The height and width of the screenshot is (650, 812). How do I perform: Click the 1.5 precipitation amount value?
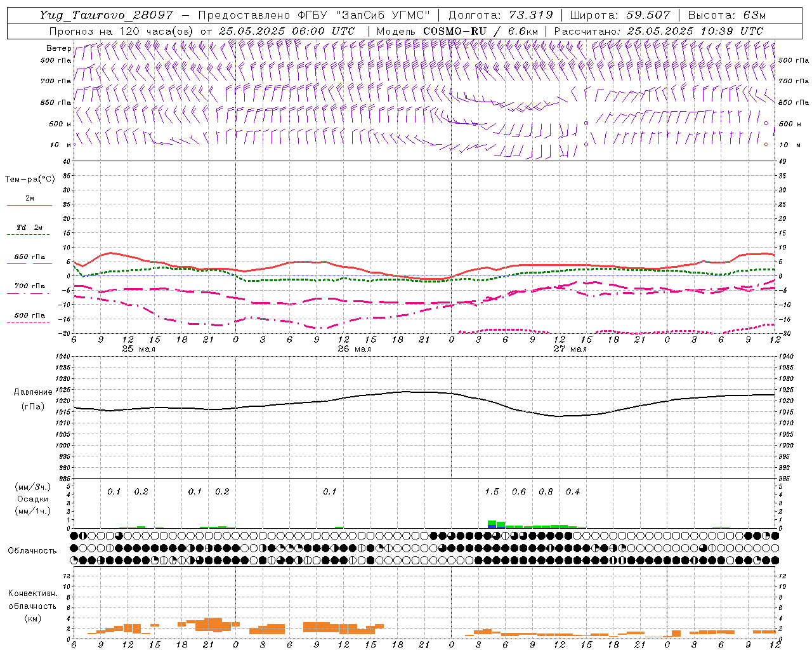click(x=492, y=492)
